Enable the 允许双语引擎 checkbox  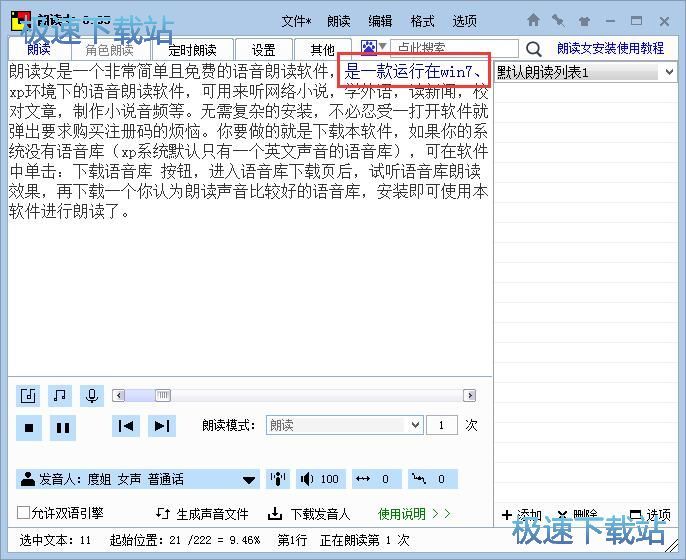point(23,513)
